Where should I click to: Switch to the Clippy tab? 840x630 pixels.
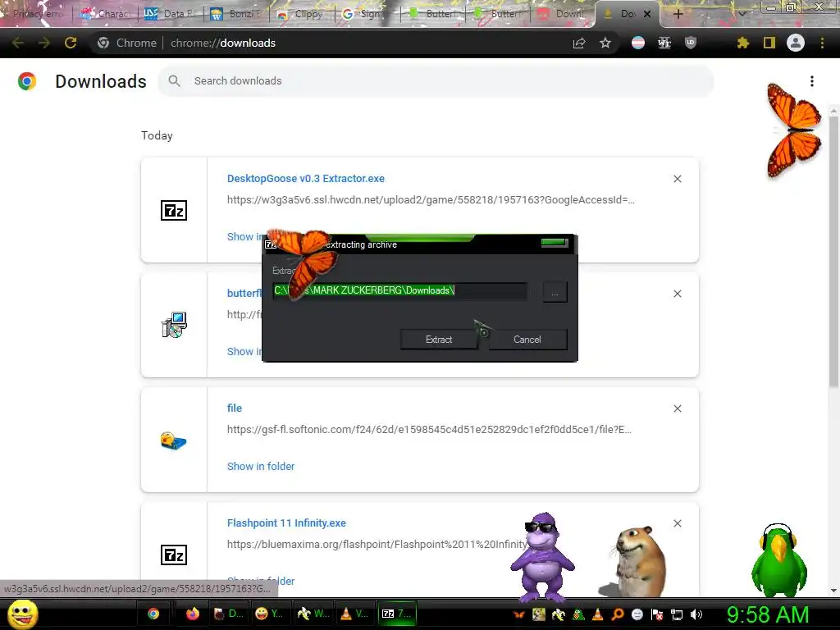(x=301, y=14)
